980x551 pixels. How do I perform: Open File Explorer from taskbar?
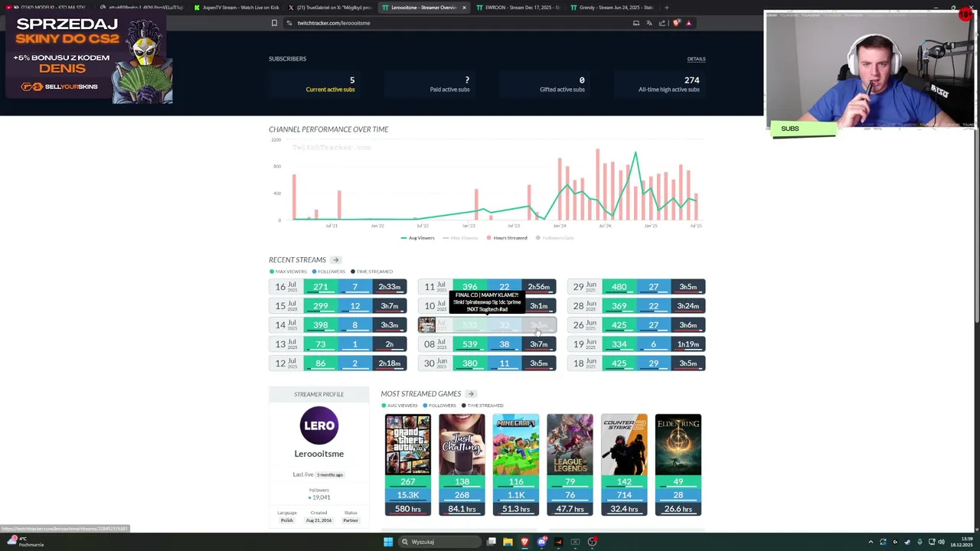click(x=508, y=542)
